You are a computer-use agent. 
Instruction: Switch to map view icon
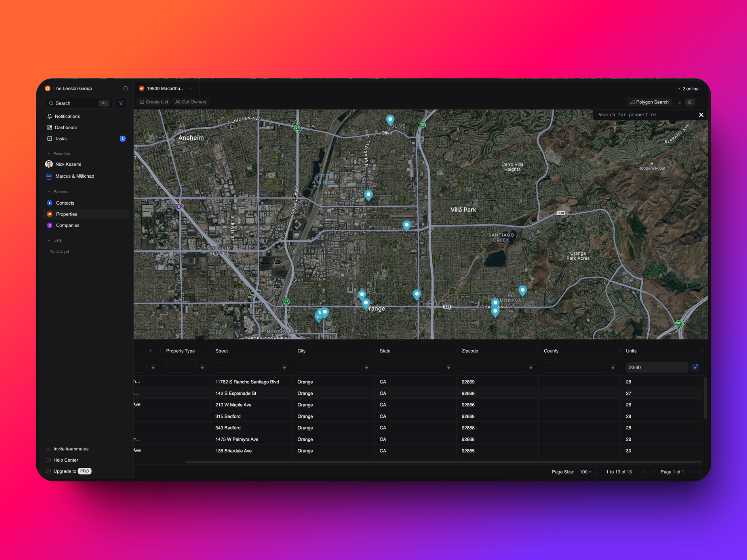[690, 102]
